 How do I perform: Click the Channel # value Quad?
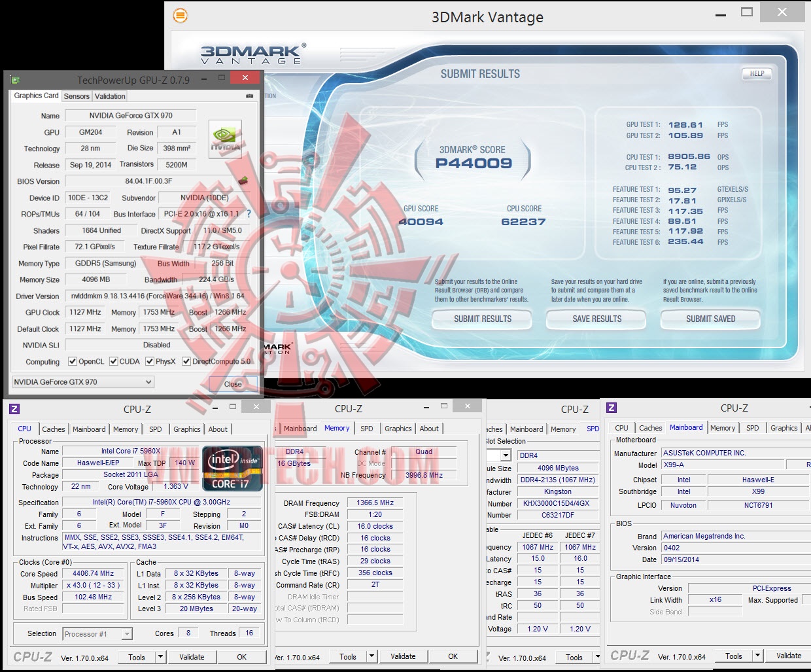click(424, 451)
